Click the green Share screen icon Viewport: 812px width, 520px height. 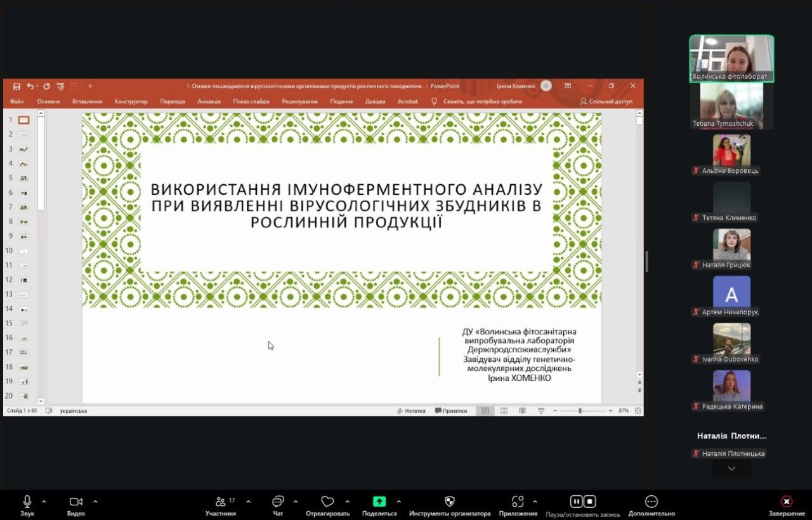coord(379,502)
